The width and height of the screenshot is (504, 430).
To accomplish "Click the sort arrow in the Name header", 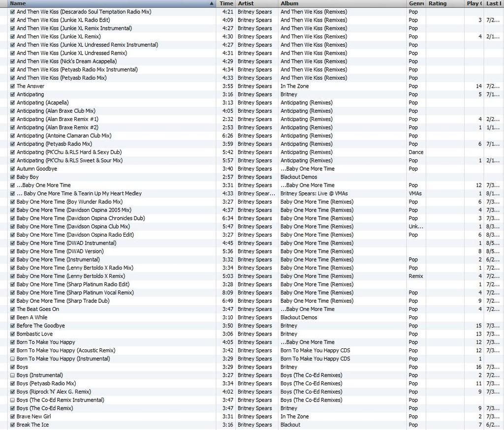I will click(x=211, y=3).
